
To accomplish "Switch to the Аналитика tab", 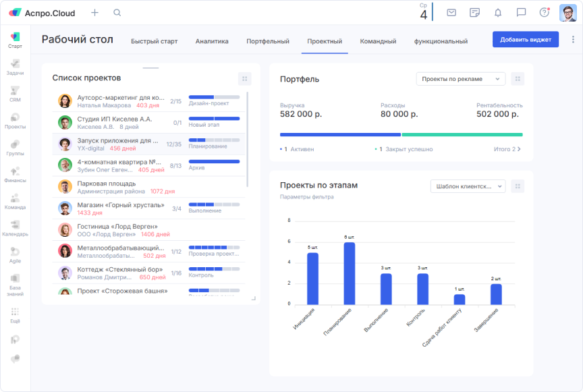I will point(214,41).
